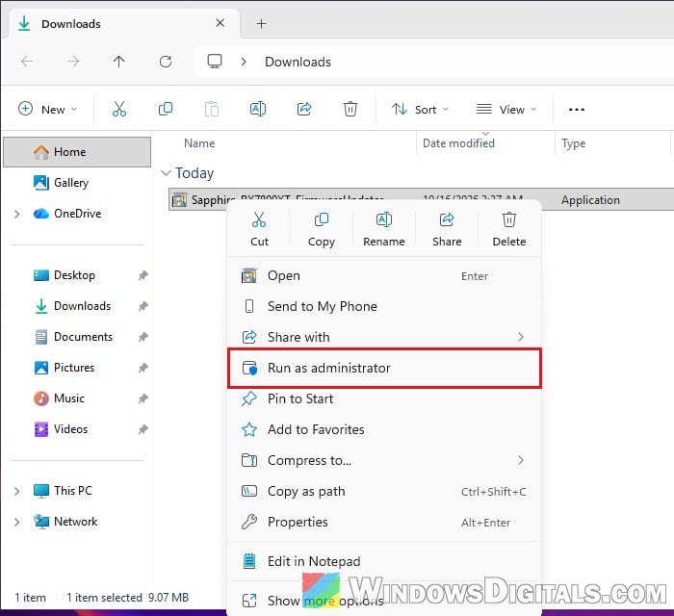Open the Share with submenu
Screen dimensions: 674x616
click(384, 337)
